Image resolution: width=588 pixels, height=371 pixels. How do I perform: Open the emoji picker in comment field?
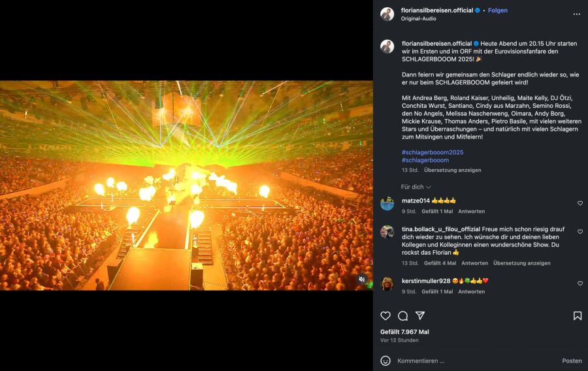(x=385, y=361)
